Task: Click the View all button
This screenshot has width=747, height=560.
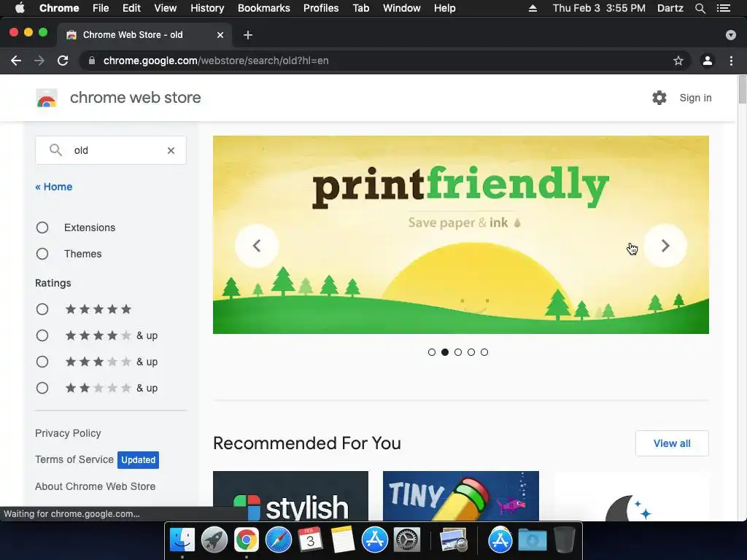Action: click(672, 443)
